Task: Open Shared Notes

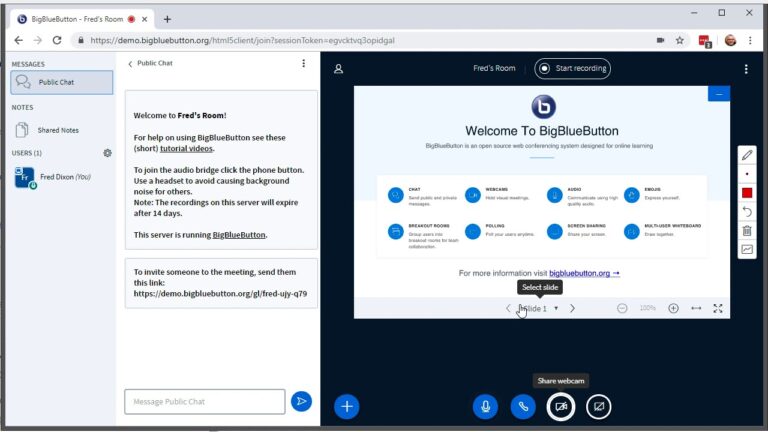Action: coord(58,130)
